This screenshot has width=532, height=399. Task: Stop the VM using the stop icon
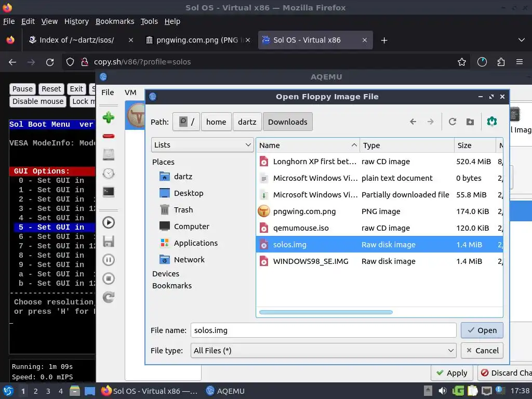pyautogui.click(x=109, y=278)
